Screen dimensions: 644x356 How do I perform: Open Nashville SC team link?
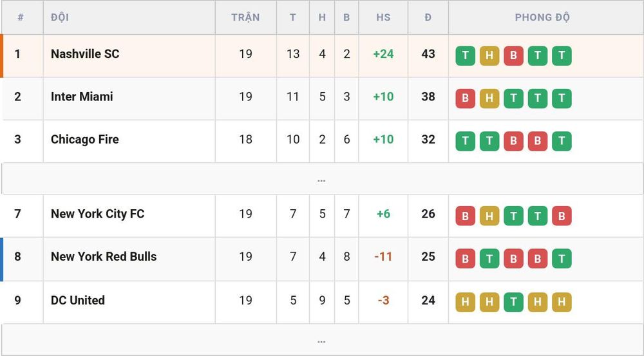pyautogui.click(x=85, y=54)
